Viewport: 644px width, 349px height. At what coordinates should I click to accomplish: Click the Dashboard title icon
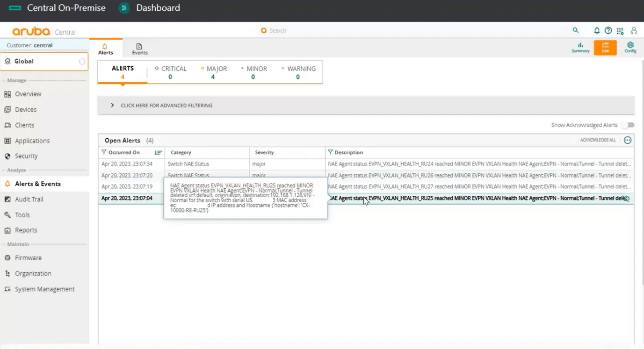click(x=124, y=8)
